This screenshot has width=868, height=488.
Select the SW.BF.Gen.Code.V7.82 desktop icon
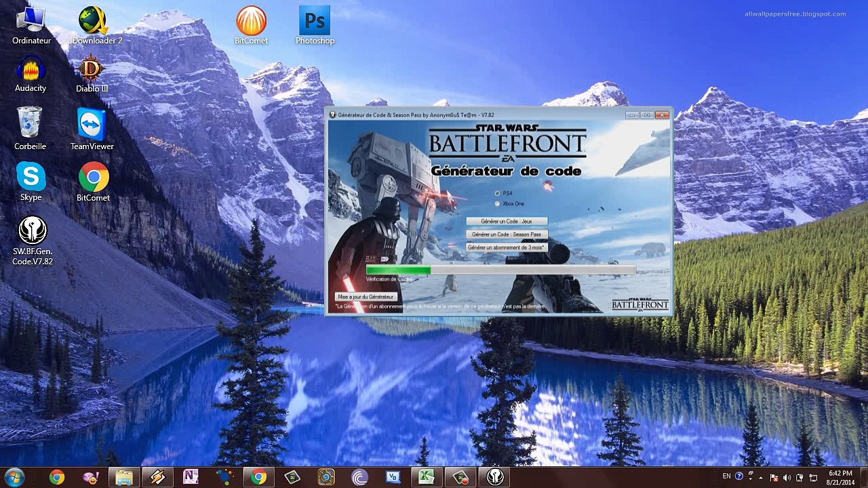(33, 241)
